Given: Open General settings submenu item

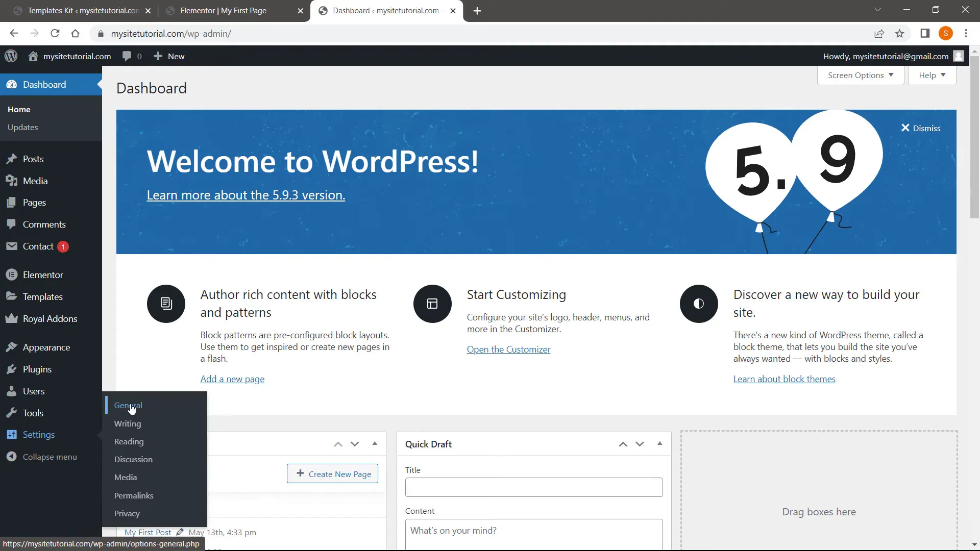Looking at the screenshot, I should pos(128,406).
